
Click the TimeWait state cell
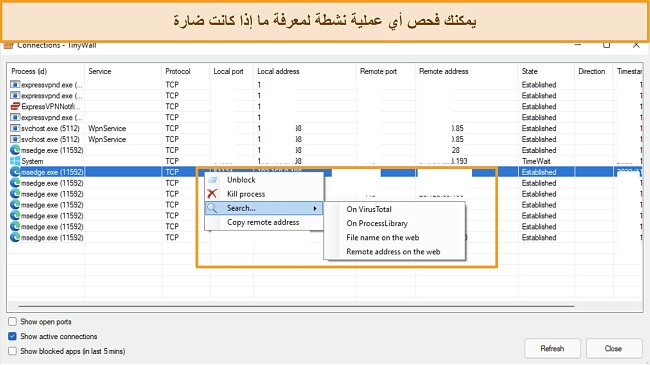click(536, 161)
